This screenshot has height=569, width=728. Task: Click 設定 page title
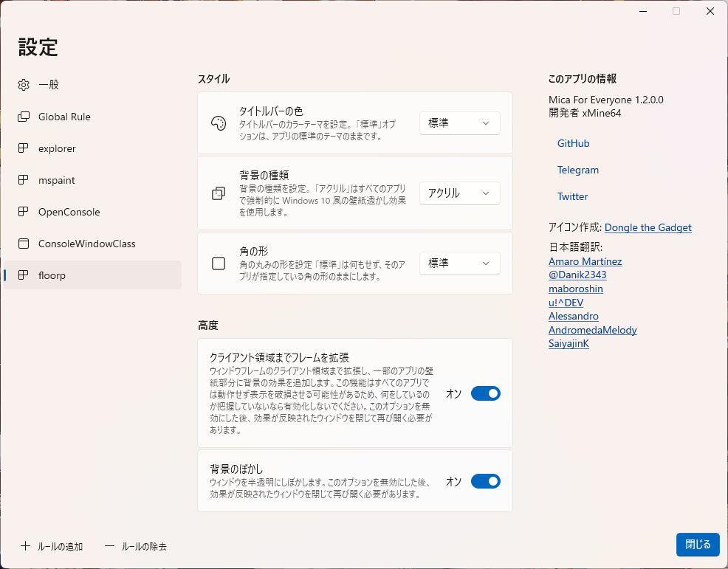[38, 47]
